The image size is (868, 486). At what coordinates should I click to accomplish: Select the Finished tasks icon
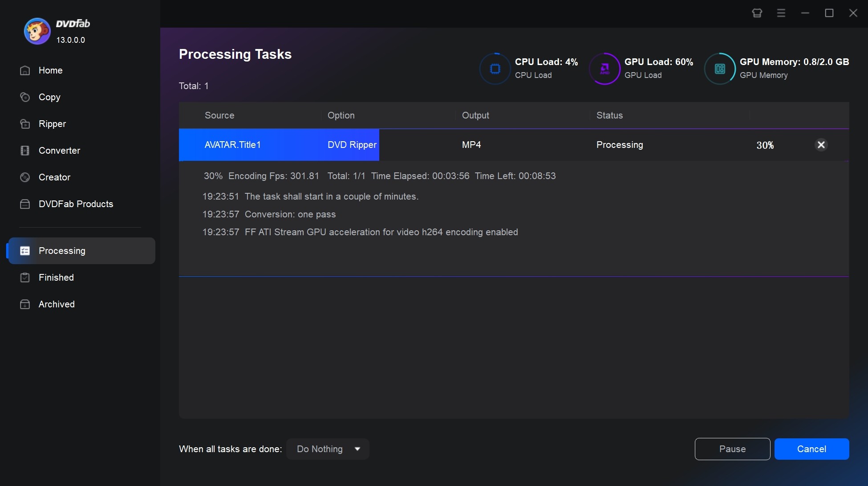click(x=24, y=277)
